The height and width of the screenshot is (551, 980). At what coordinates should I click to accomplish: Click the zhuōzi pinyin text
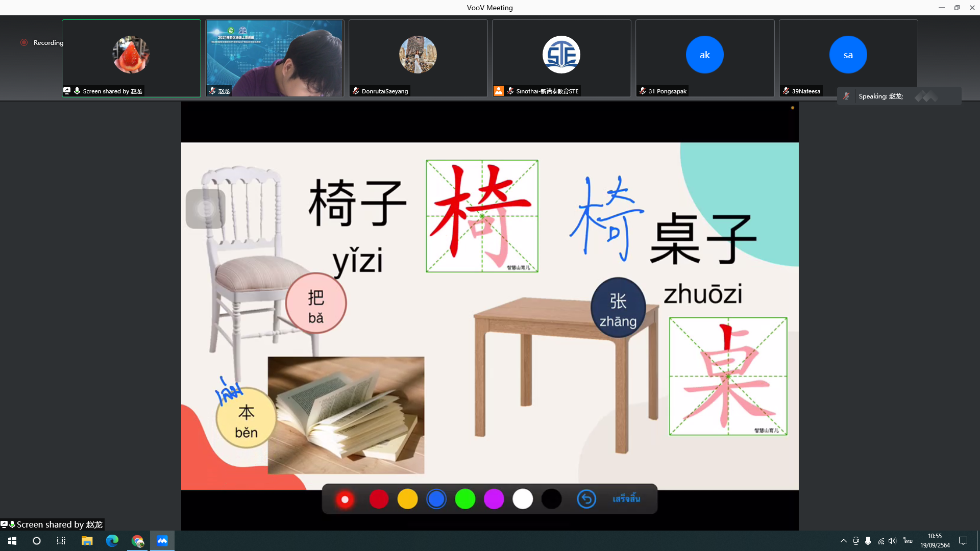click(703, 294)
